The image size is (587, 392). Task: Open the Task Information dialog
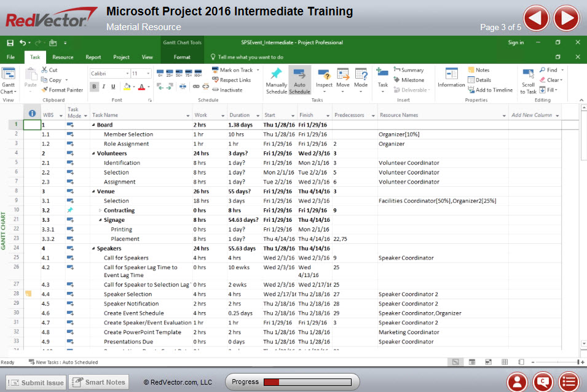pos(451,80)
